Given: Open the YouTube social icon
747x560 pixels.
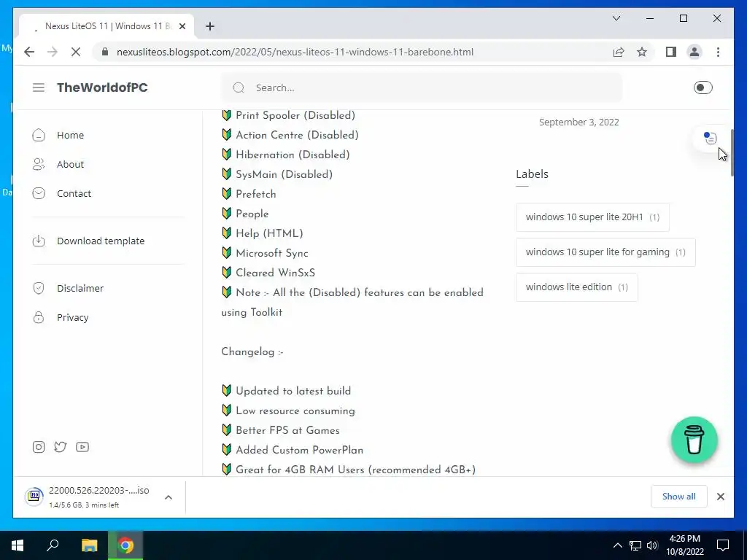Looking at the screenshot, I should (x=82, y=447).
